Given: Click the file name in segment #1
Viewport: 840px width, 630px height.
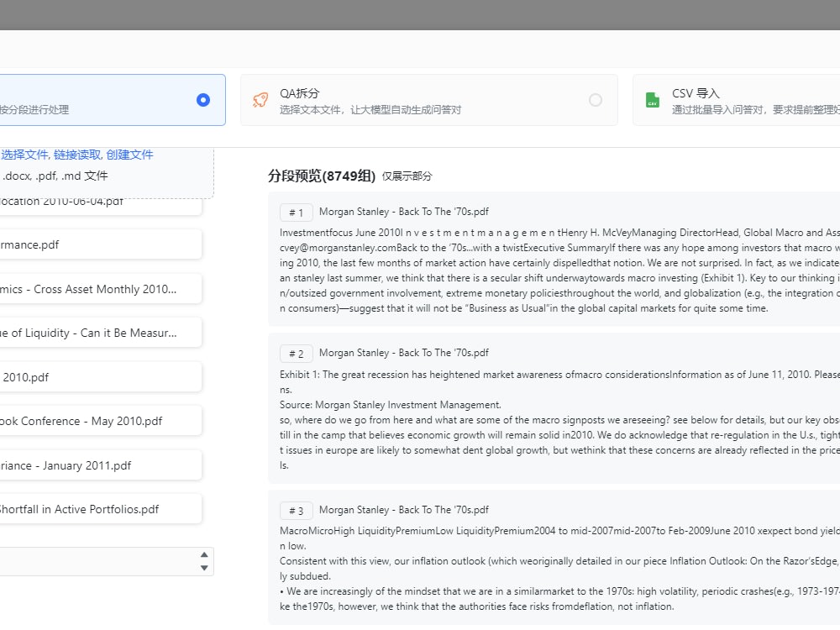Looking at the screenshot, I should 404,212.
